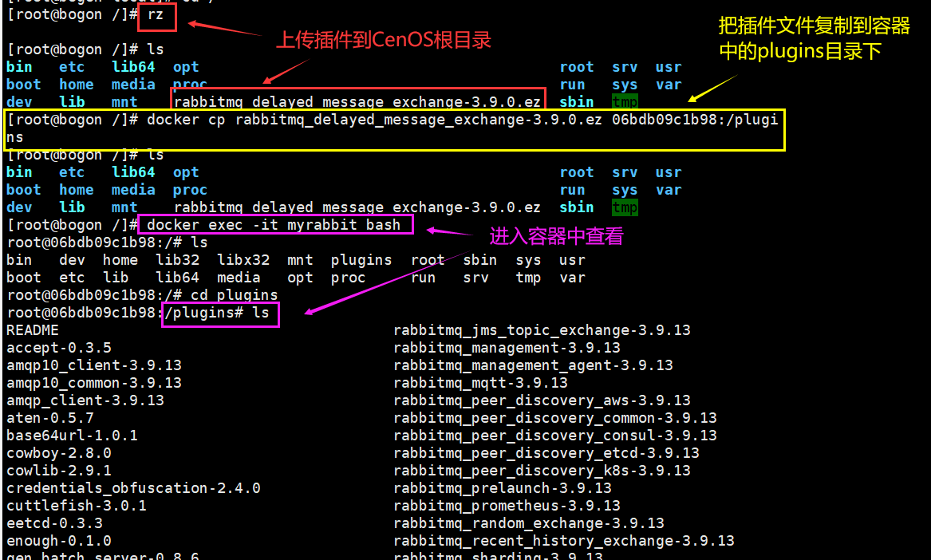Select the 'rabbitmq_prelaunch-3.9.13' entry

503,488
